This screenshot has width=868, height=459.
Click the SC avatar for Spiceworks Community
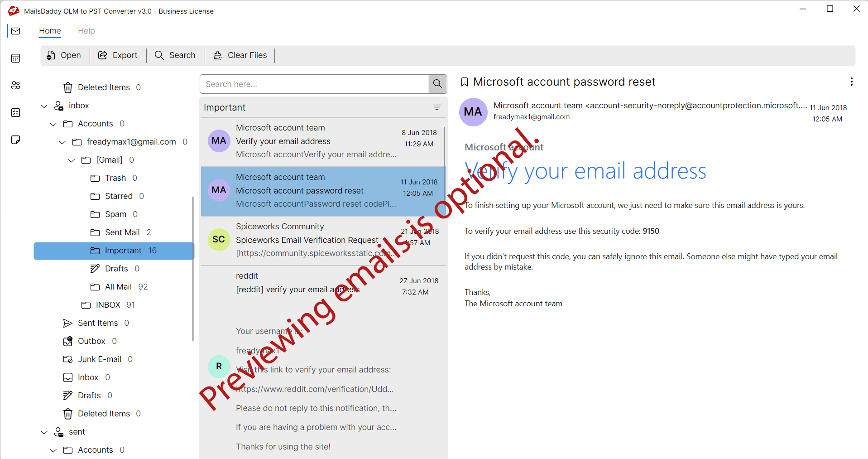[x=219, y=239]
